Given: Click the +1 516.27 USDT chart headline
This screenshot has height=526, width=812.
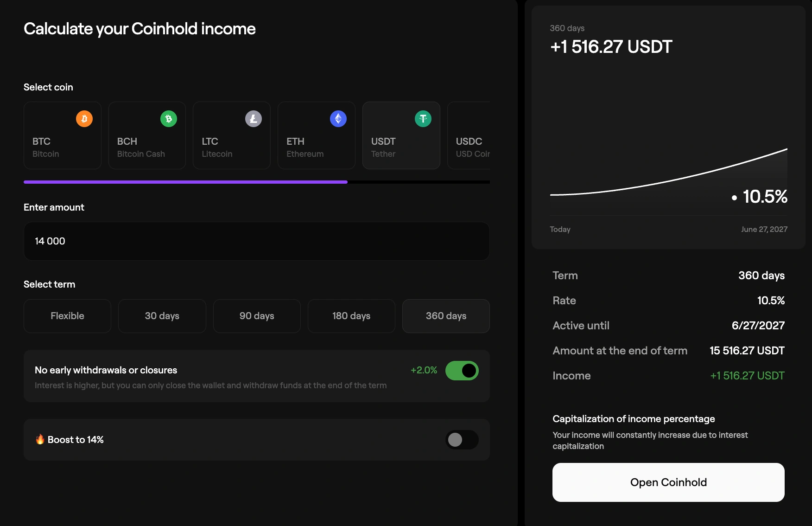Looking at the screenshot, I should [x=611, y=47].
